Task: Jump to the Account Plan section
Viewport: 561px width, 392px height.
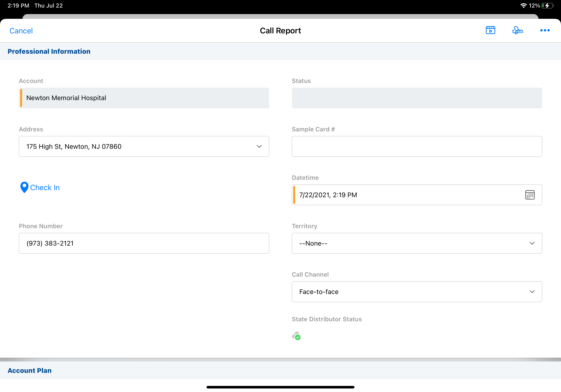Action: pyautogui.click(x=30, y=370)
